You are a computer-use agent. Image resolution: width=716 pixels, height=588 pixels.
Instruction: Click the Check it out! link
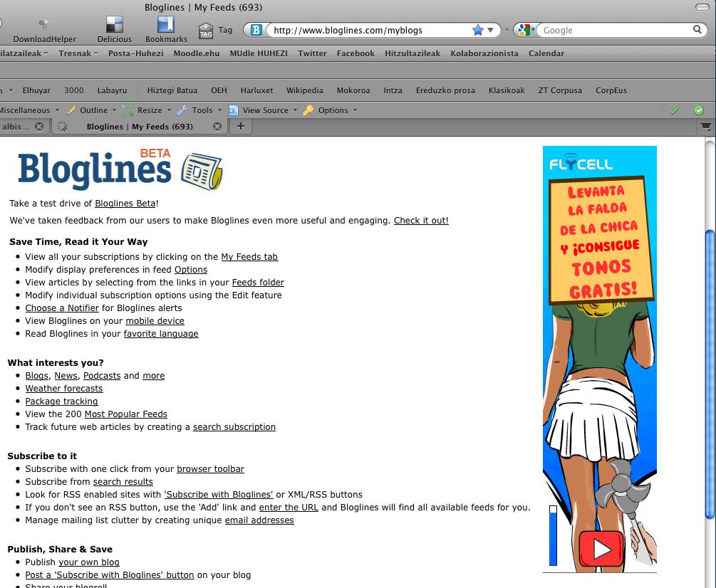pyautogui.click(x=421, y=221)
